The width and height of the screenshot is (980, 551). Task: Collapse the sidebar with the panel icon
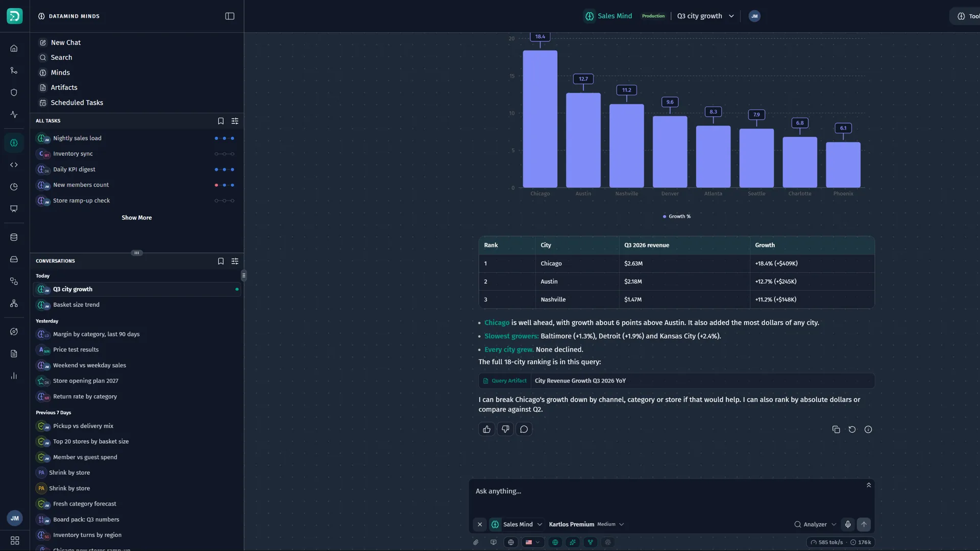[x=230, y=16]
